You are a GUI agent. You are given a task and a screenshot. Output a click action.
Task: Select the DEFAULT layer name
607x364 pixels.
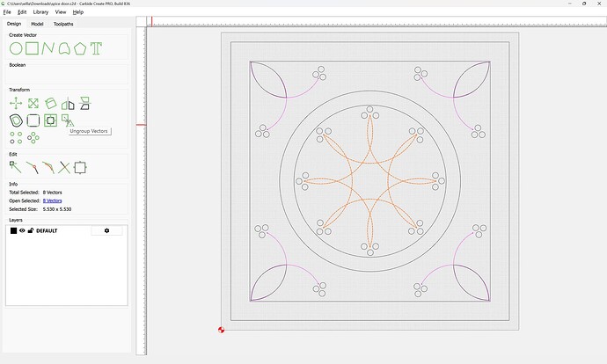click(47, 230)
